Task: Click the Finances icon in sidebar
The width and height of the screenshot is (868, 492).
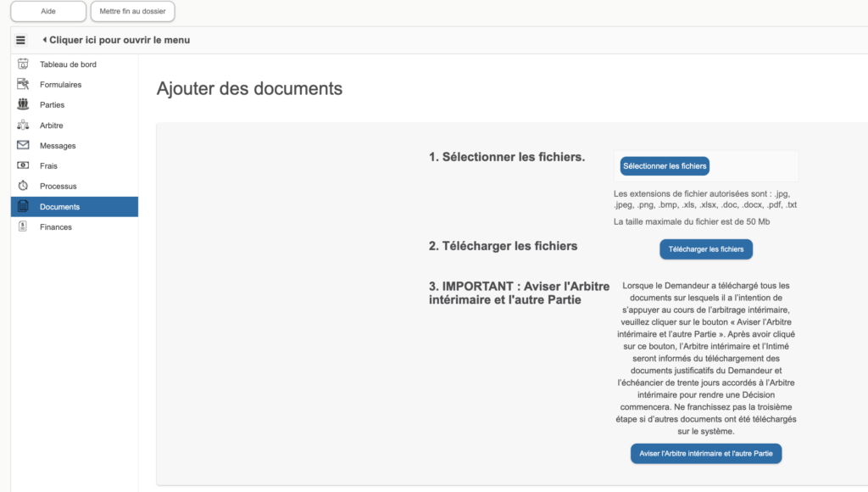Action: pos(23,226)
